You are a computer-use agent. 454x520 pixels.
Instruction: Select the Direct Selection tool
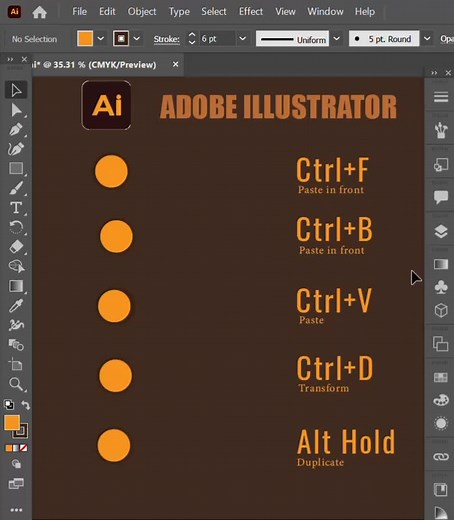(16, 110)
